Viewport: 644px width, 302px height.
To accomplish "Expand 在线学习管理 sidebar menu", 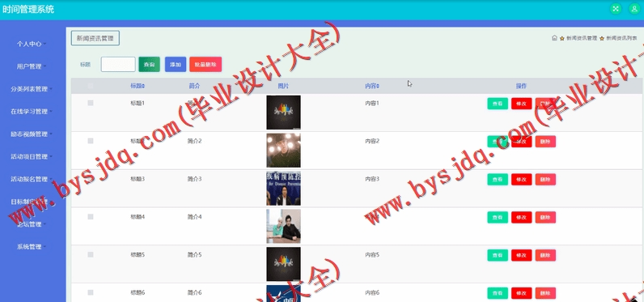I will (x=32, y=112).
